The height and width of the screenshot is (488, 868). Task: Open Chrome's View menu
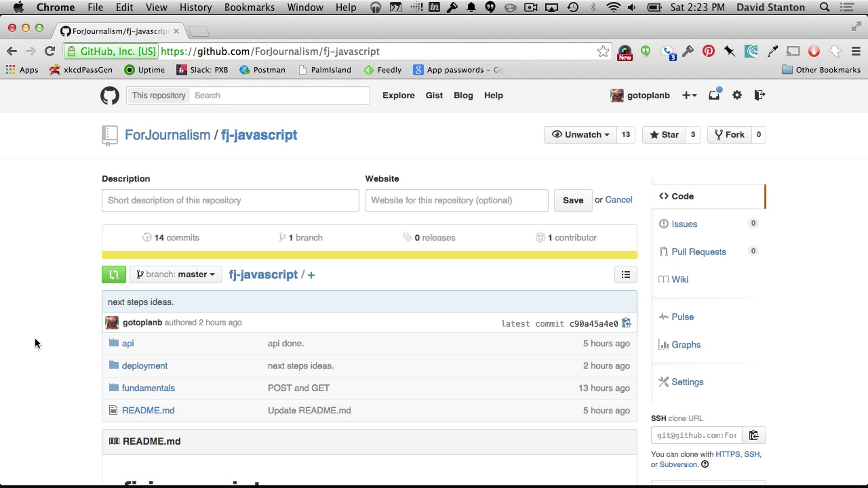click(156, 7)
